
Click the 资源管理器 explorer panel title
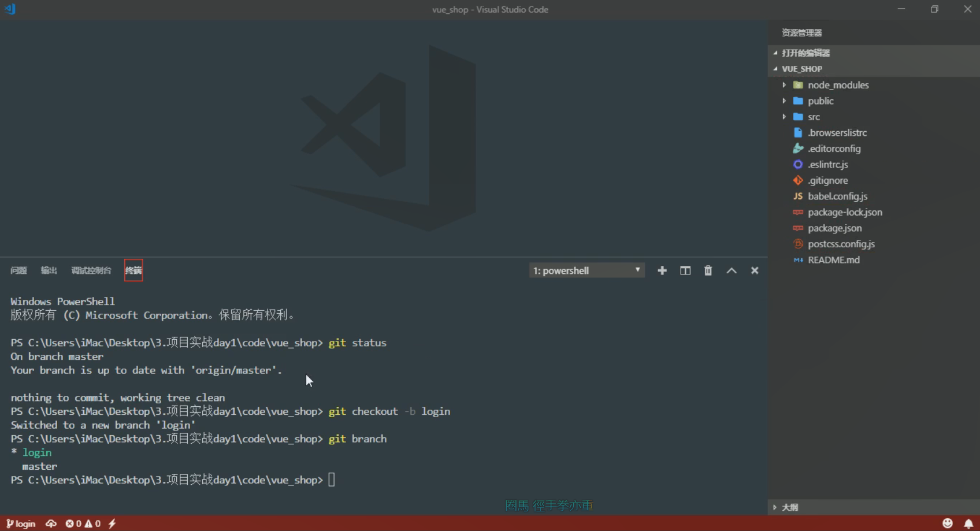[802, 33]
